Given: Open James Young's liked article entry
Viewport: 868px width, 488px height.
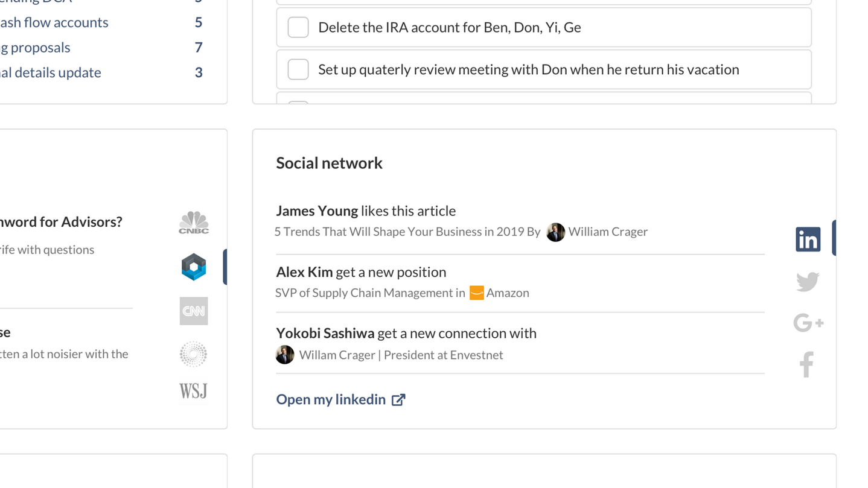Looking at the screenshot, I should click(366, 211).
